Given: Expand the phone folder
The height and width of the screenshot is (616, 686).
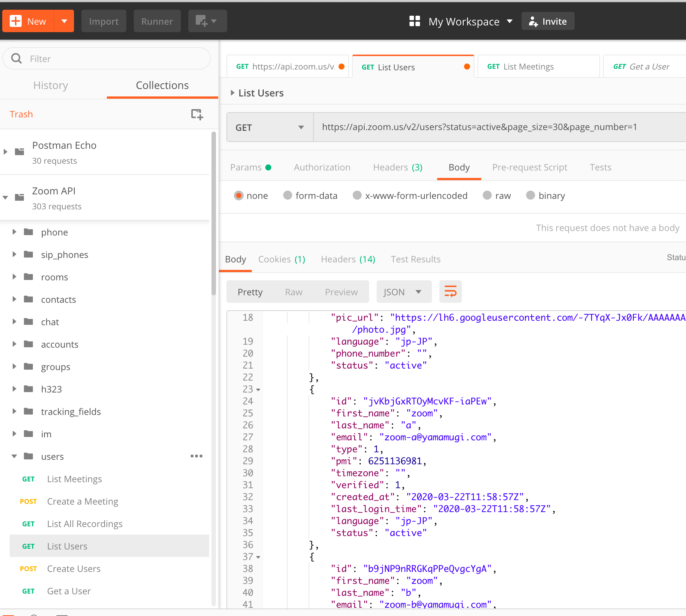Looking at the screenshot, I should [14, 232].
